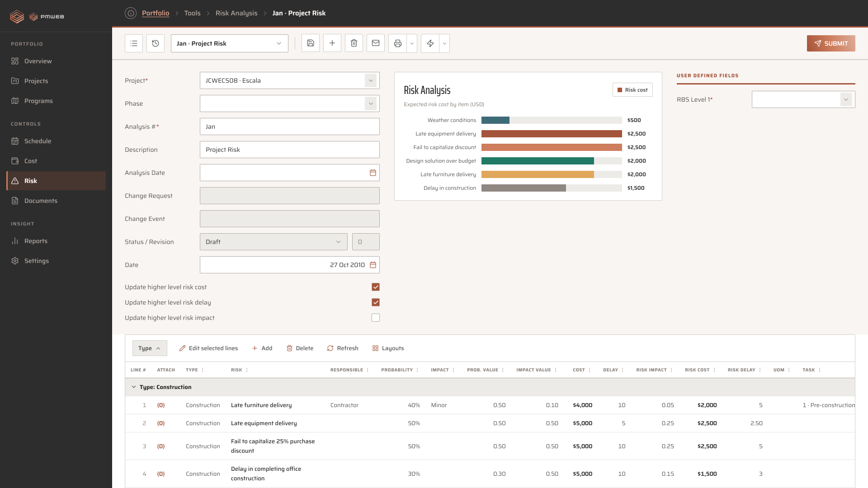
Task: Add a new record with plus icon
Action: [332, 43]
